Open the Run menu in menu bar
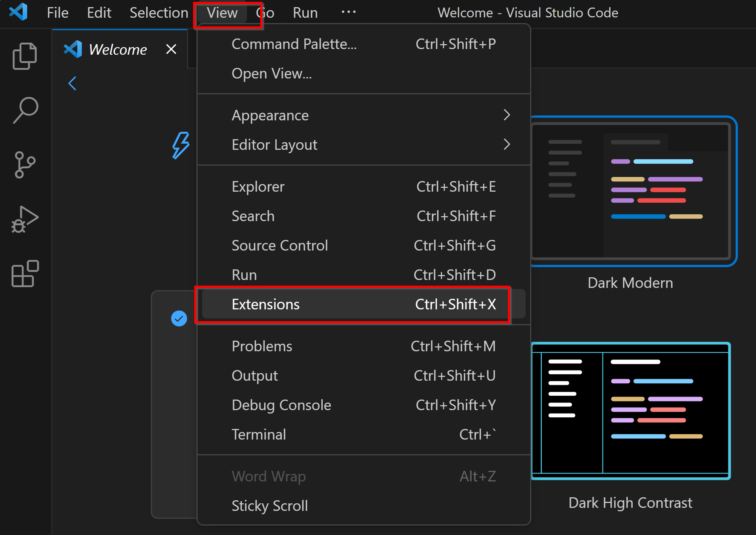Image resolution: width=756 pixels, height=535 pixels. pos(305,13)
